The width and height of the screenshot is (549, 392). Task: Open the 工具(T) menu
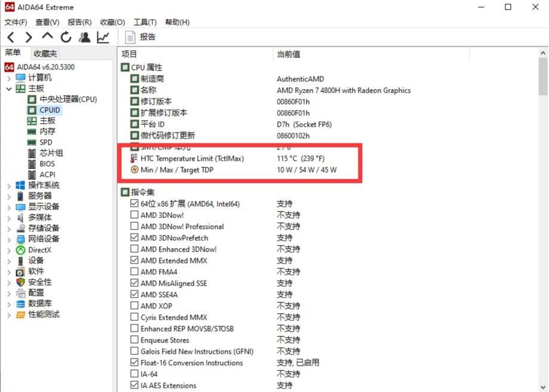145,22
